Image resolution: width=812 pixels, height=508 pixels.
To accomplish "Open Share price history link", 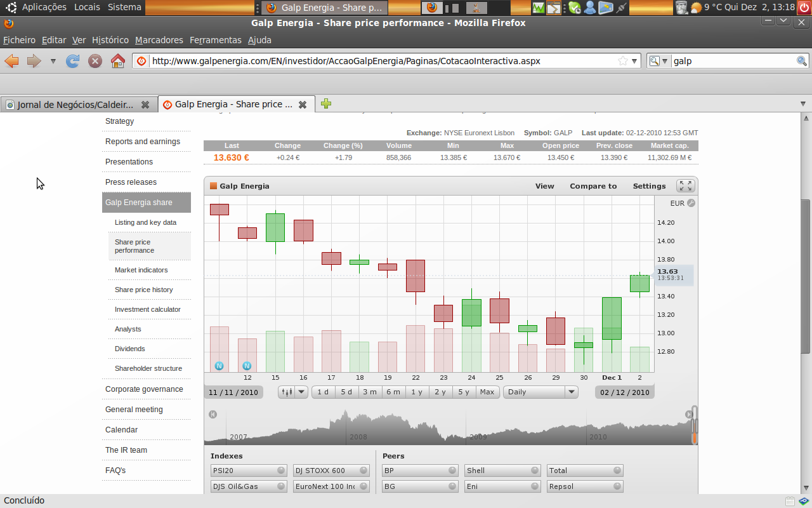I will tap(144, 290).
